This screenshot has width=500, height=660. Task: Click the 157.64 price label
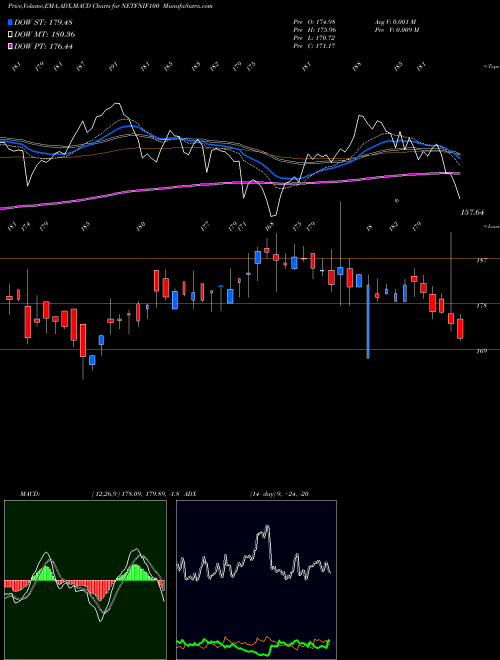(x=472, y=213)
